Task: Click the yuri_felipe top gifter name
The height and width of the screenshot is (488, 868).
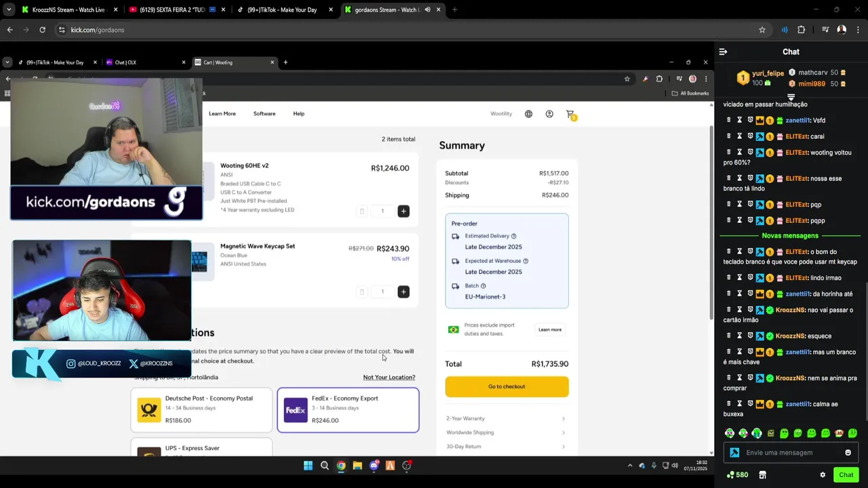Action: (768, 73)
